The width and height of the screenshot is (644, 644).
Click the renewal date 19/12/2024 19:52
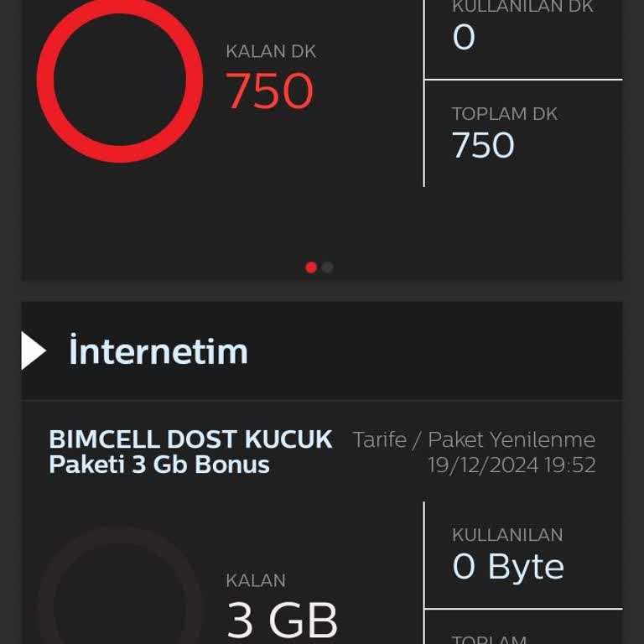(512, 465)
